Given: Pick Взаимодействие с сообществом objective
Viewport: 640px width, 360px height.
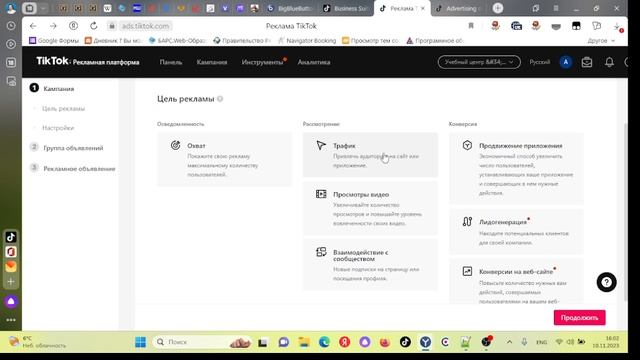Looking at the screenshot, I should pos(370,265).
